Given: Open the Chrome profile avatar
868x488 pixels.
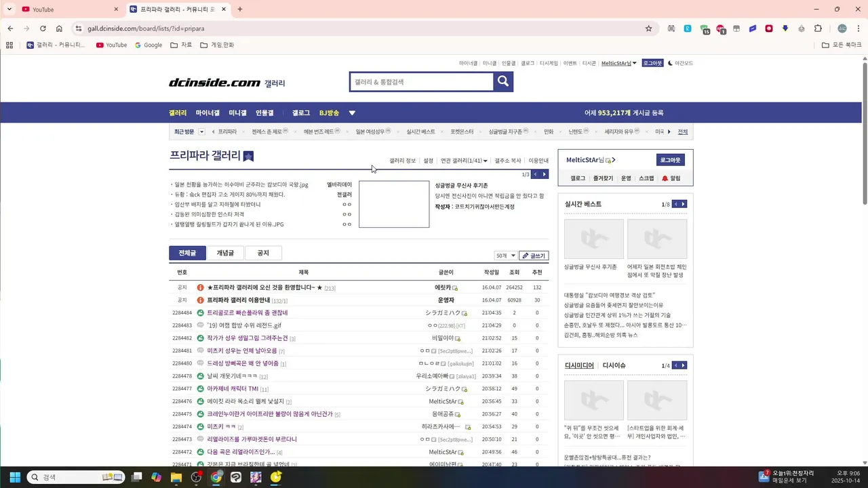Looking at the screenshot, I should click(x=842, y=28).
